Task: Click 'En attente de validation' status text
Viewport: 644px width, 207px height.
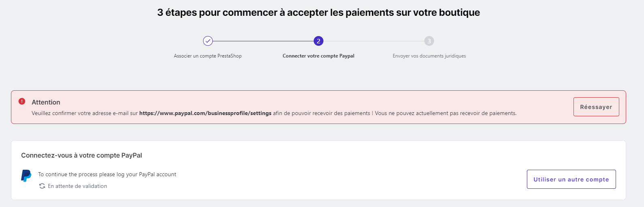Action: tap(77, 186)
